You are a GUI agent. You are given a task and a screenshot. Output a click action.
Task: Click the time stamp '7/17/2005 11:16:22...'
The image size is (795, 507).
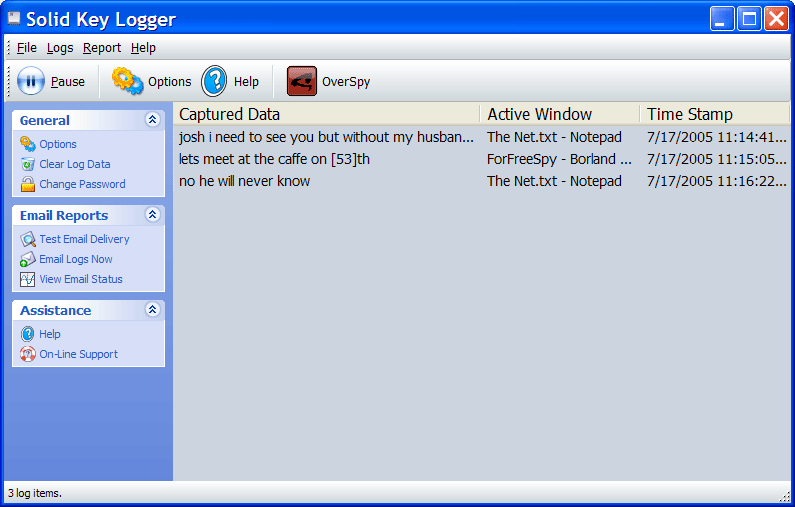716,181
